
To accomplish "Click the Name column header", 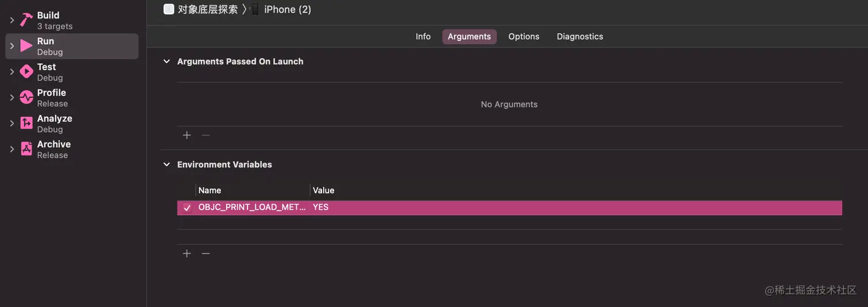I will 210,190.
